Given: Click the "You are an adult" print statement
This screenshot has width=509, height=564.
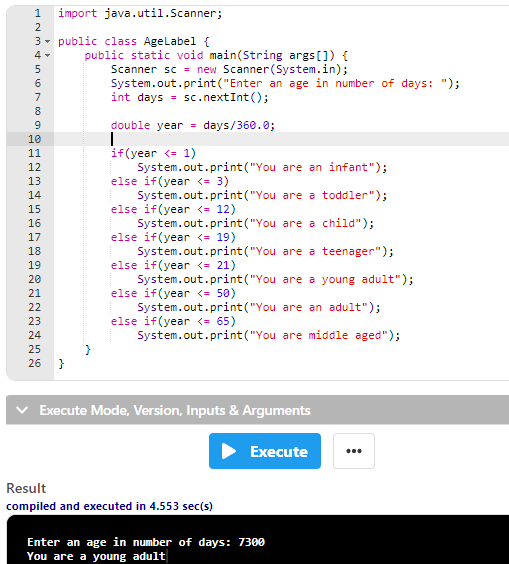Looking at the screenshot, I should point(259,307).
